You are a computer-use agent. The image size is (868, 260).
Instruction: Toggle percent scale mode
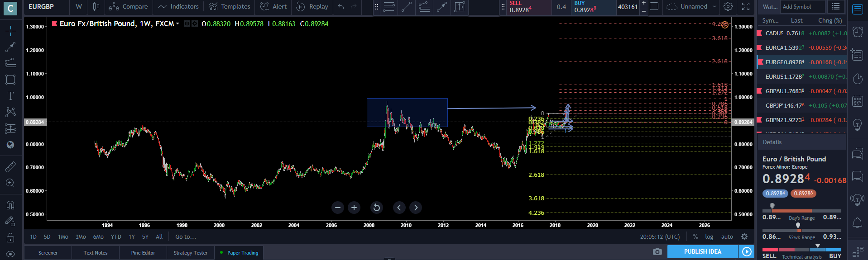(x=695, y=236)
